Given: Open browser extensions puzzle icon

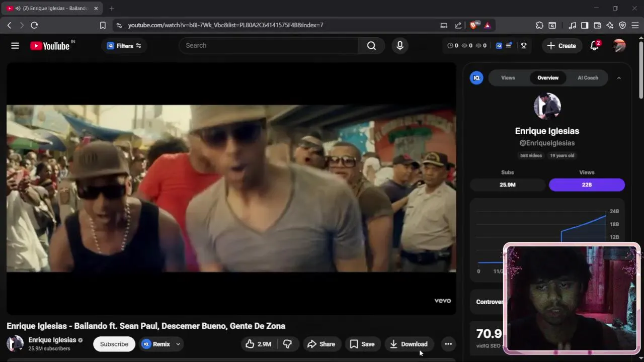Looking at the screenshot, I should pos(540,25).
